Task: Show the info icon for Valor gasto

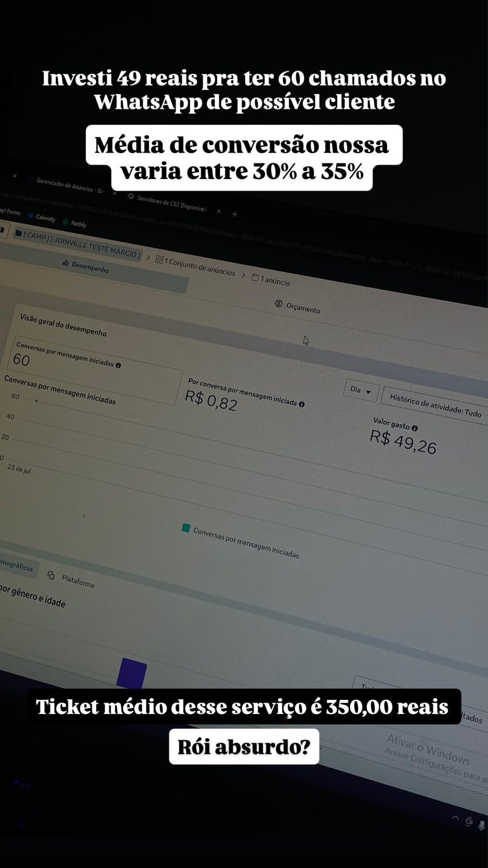Action: (x=414, y=428)
